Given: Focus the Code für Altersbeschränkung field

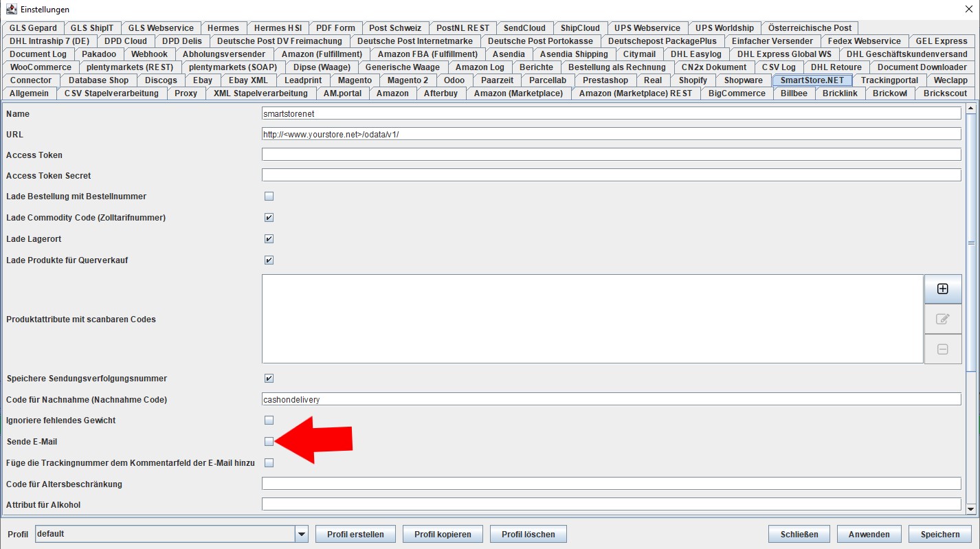Looking at the screenshot, I should pos(612,484).
